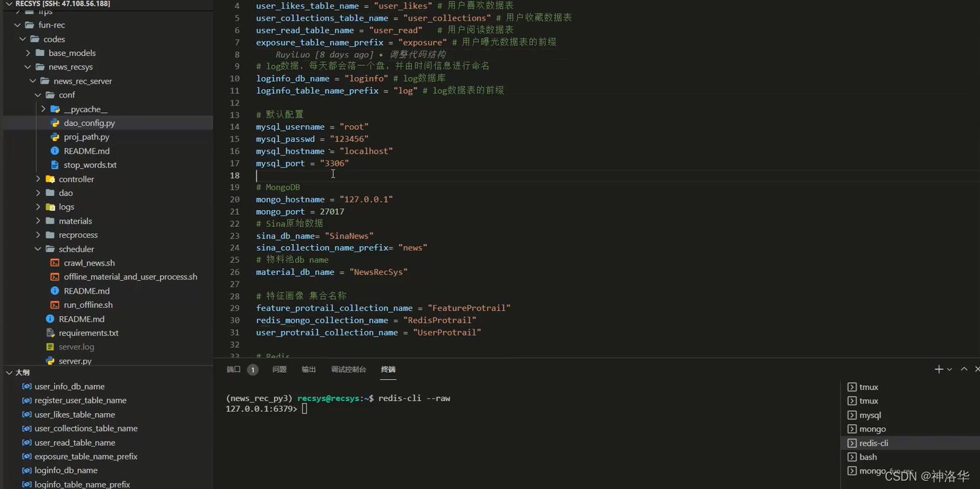This screenshot has width=980, height=489.
Task: Collapse the 大纲 outline section
Action: (x=9, y=373)
